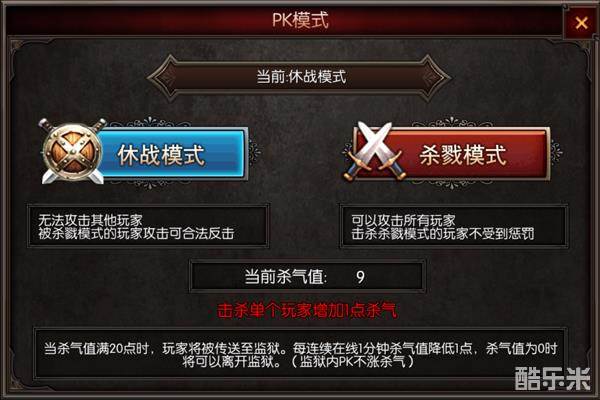The image size is (600, 400).
Task: Click the PK模式 title bar text
Action: pos(300,20)
